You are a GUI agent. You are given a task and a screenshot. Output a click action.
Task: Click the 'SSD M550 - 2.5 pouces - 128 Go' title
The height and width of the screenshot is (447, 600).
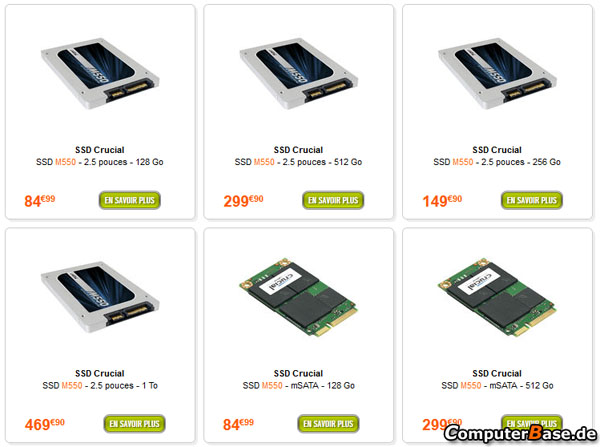(x=100, y=162)
